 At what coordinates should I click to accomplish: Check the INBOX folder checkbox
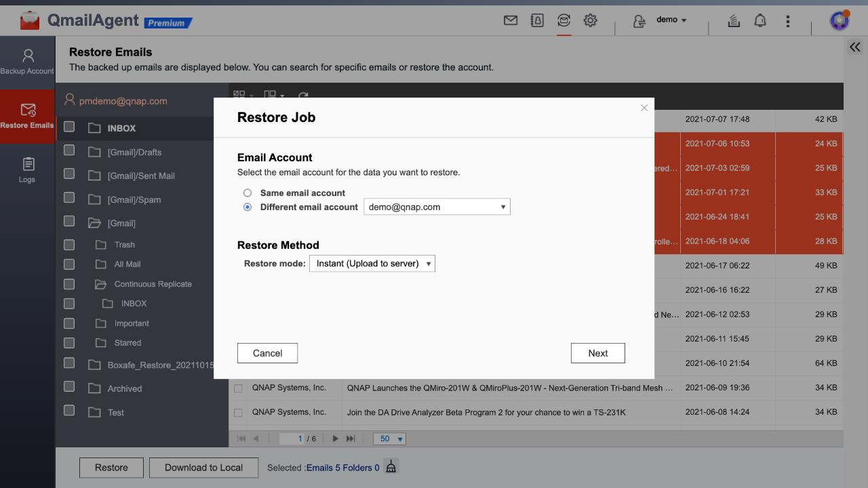(69, 127)
